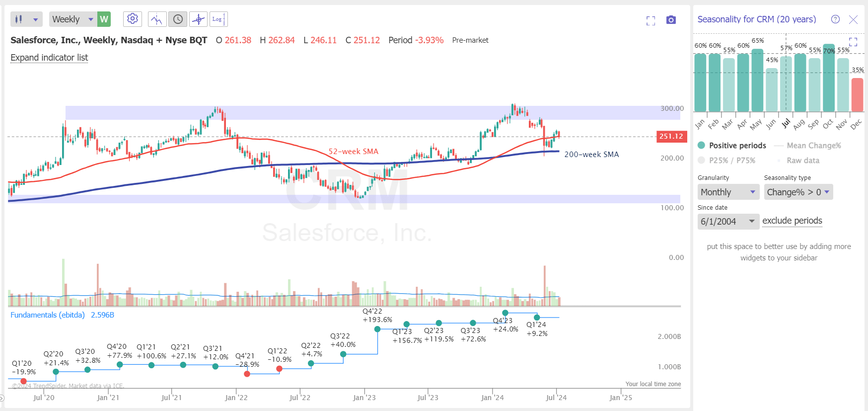Screen dimensions: 868x411
Task: Close the Seasonality widget
Action: pyautogui.click(x=853, y=19)
